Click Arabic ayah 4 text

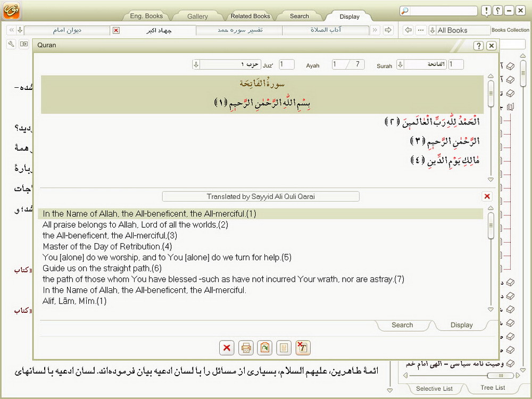click(445, 160)
